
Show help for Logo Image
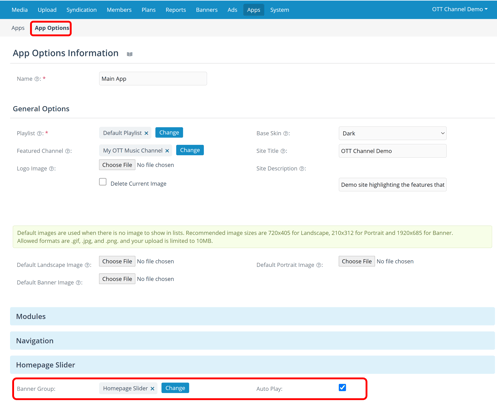52,169
